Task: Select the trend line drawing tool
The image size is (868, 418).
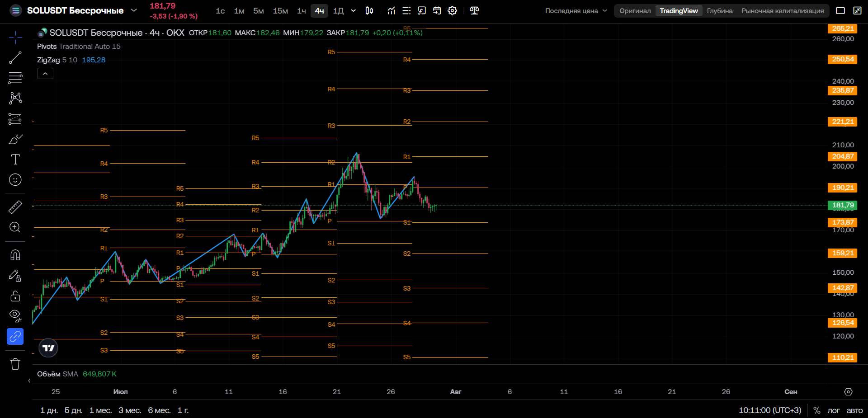Action: [x=15, y=58]
